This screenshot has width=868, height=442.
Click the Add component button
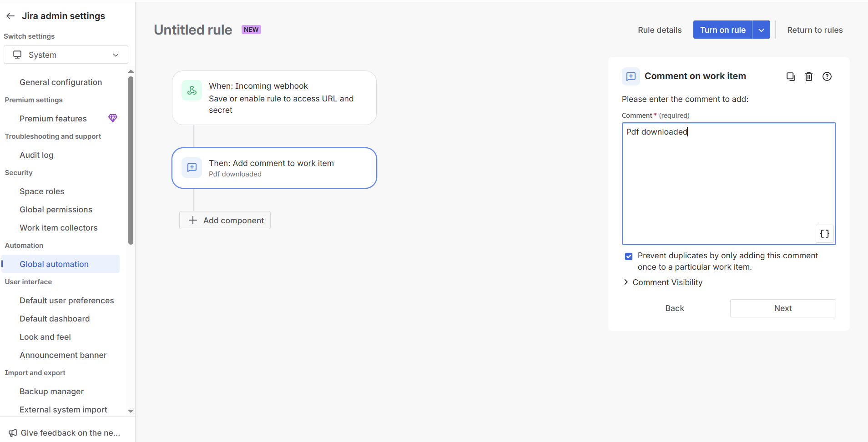click(225, 221)
